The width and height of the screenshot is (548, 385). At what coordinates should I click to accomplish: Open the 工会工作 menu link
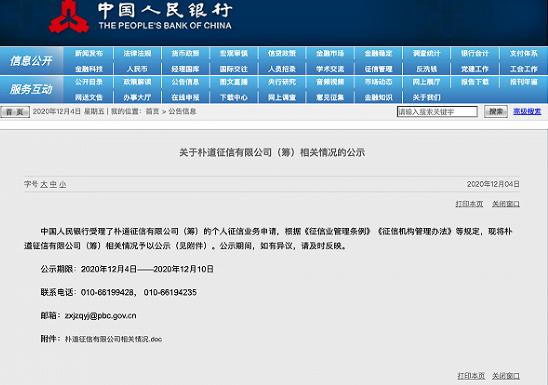[523, 69]
